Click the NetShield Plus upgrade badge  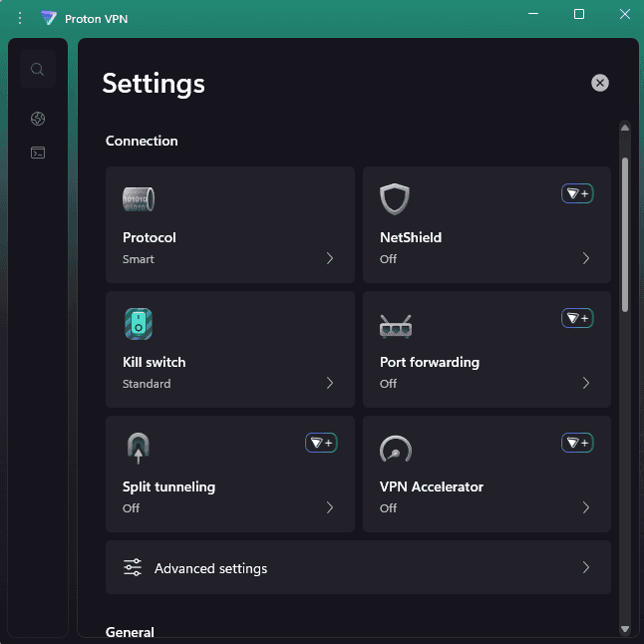577,193
